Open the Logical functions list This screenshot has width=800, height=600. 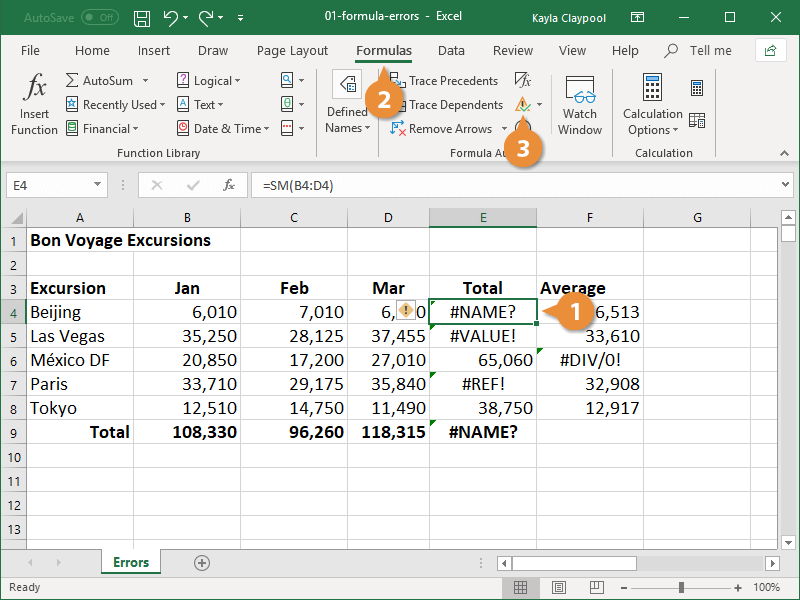[208, 81]
